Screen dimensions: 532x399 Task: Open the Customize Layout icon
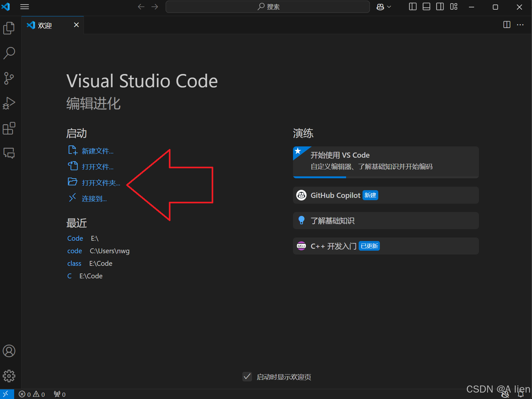[454, 7]
